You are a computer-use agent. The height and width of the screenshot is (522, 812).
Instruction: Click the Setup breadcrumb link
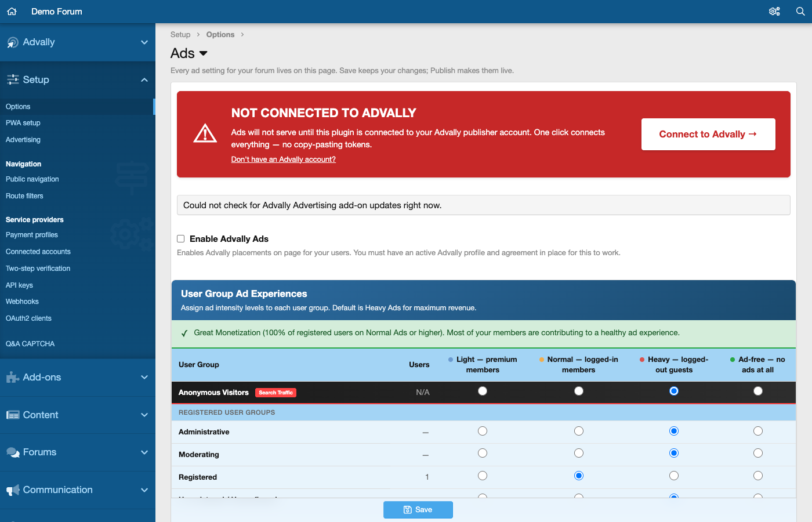pos(180,35)
